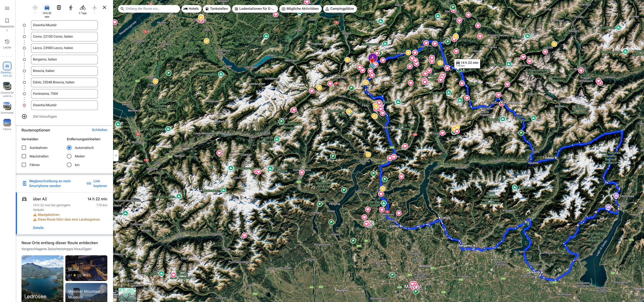Switch to public transit mode icon
Viewport: 644px width, 302px height.
click(x=59, y=8)
